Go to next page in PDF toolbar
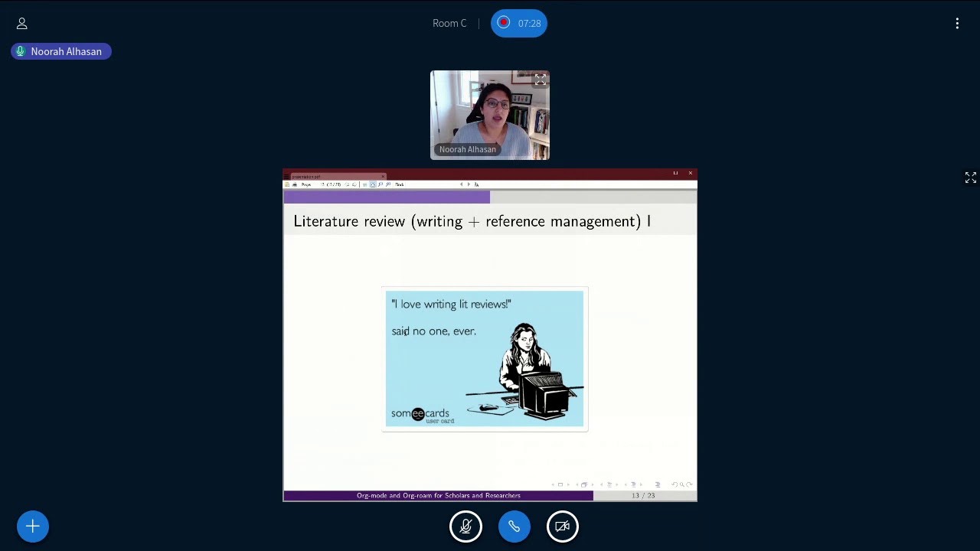This screenshot has height=551, width=980. pyautogui.click(x=354, y=184)
